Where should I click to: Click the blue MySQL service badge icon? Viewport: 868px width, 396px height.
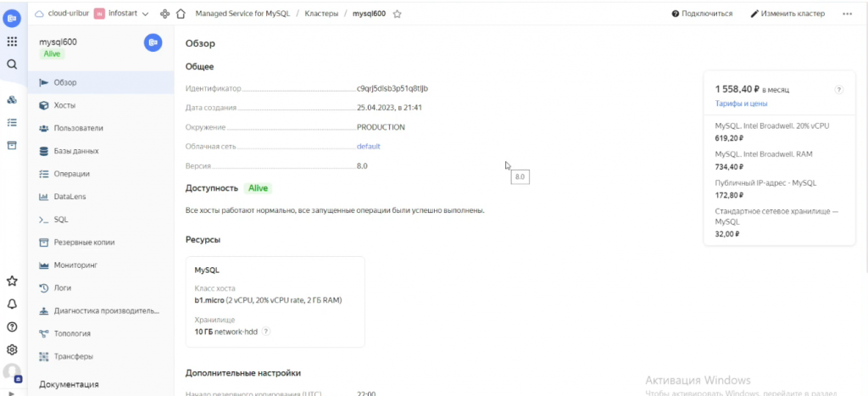153,42
